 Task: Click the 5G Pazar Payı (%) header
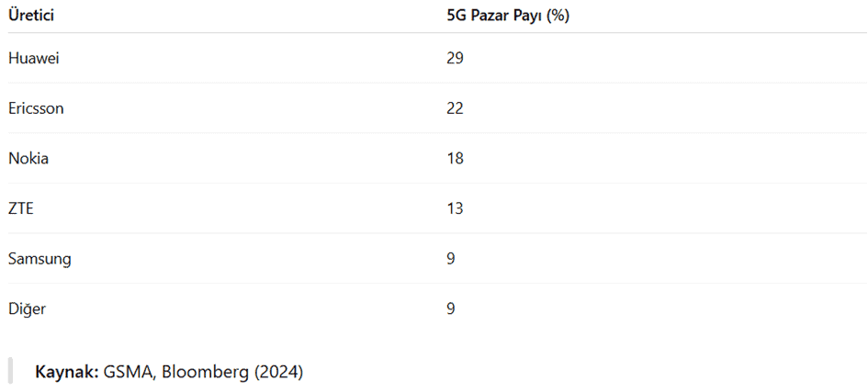508,16
